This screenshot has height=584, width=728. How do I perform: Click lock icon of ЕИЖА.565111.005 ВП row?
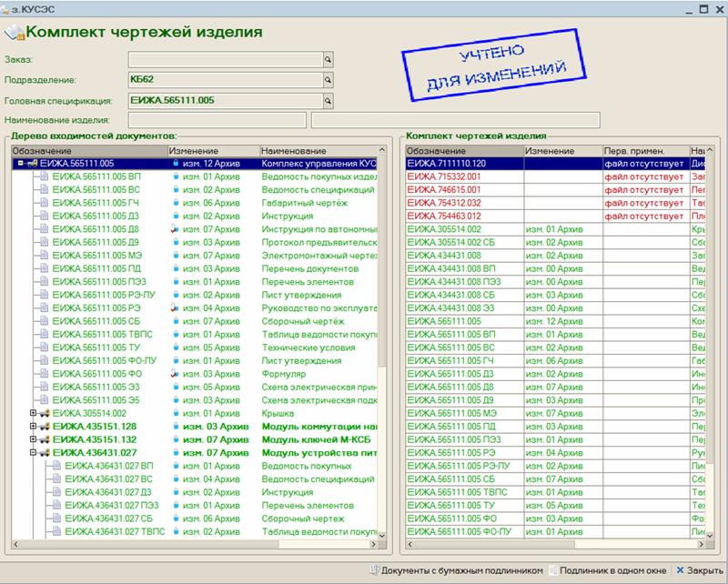click(176, 176)
